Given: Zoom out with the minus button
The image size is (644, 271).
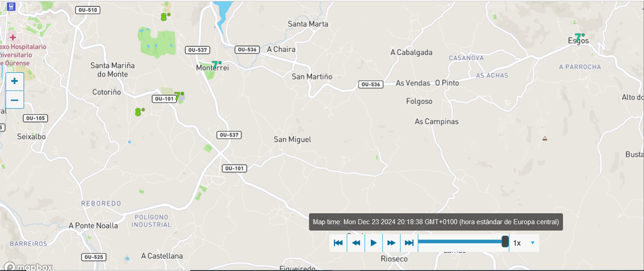Looking at the screenshot, I should point(15,100).
